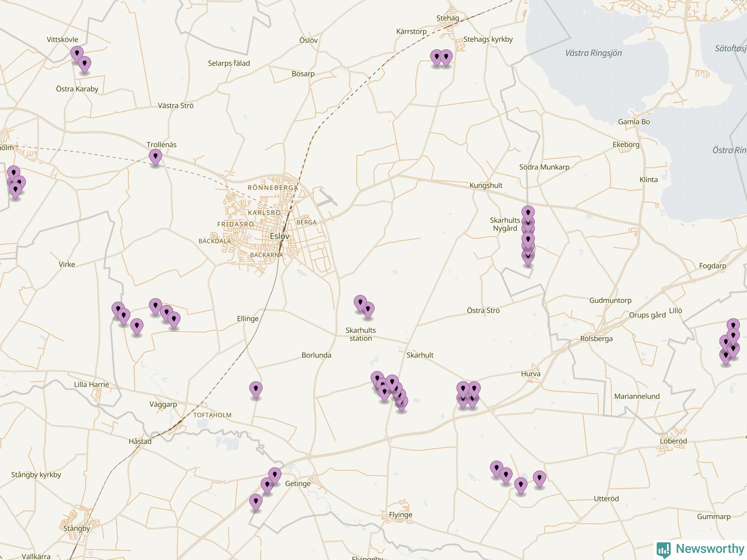Click the top pin of the cluster east of Lillö
The image size is (747, 560).
[733, 327]
